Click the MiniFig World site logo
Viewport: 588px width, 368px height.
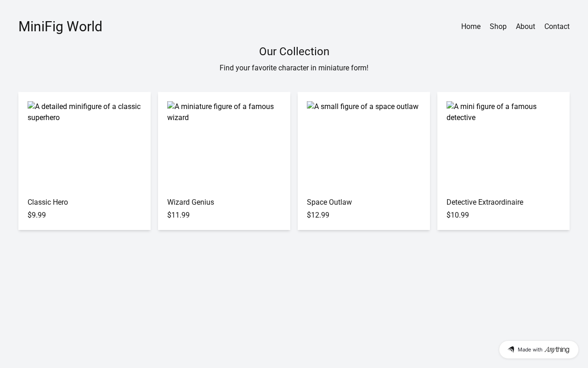point(60,27)
